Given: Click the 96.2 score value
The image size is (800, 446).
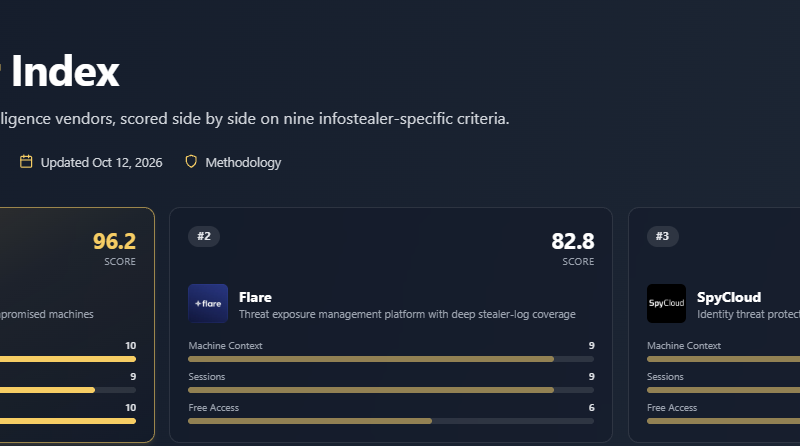Looking at the screenshot, I should 114,241.
